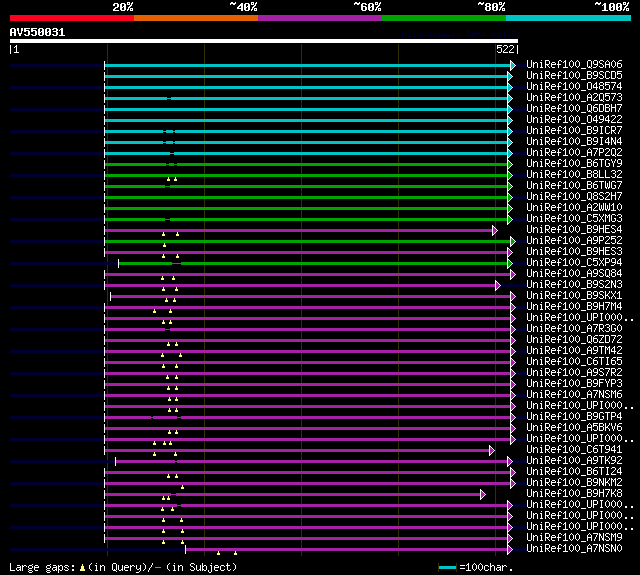Click the cyan arrowhead of the Q9SA06 alignment
This screenshot has height=575, width=640.
coord(513,65)
